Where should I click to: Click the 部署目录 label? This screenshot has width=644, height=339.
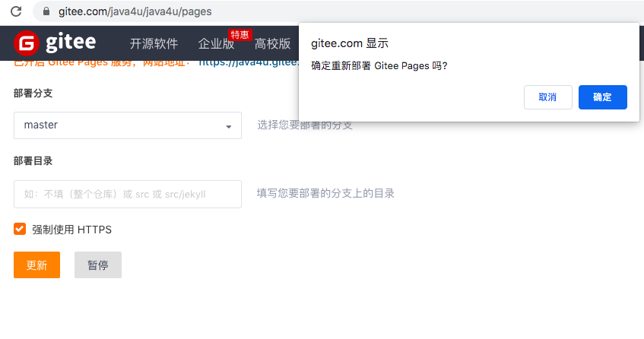click(x=33, y=161)
